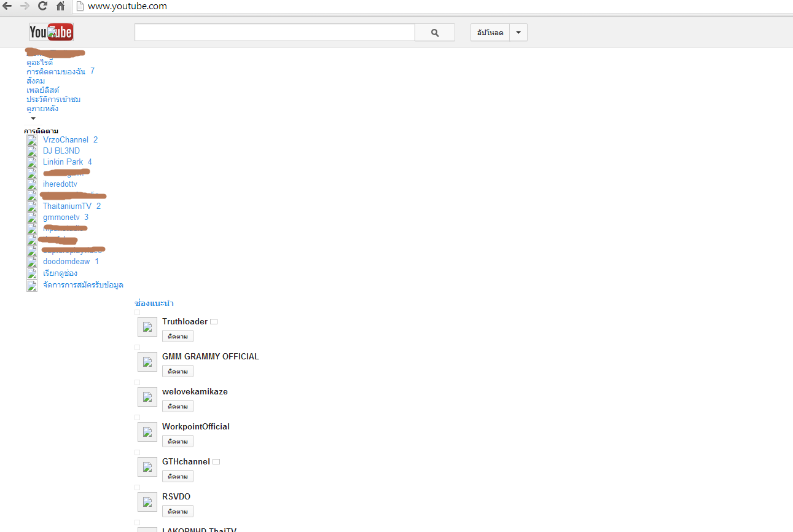Click the icon beside VrzoChannel

pos(32,140)
